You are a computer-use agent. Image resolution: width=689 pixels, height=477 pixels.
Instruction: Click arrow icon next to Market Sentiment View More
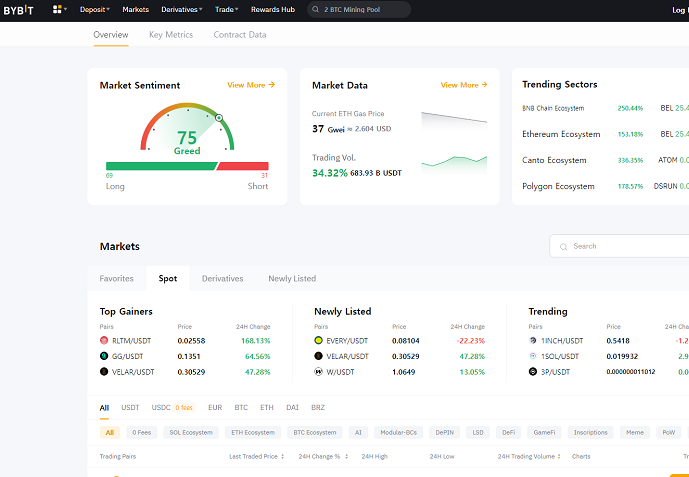click(272, 84)
